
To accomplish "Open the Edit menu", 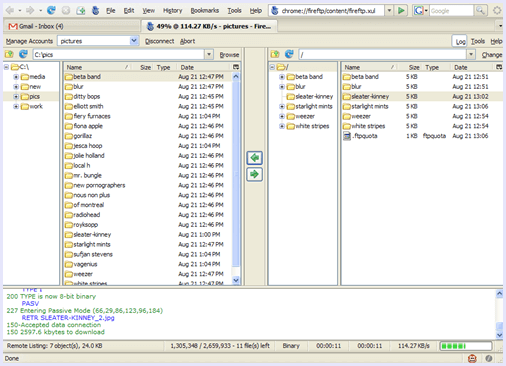I will tap(129, 11).
